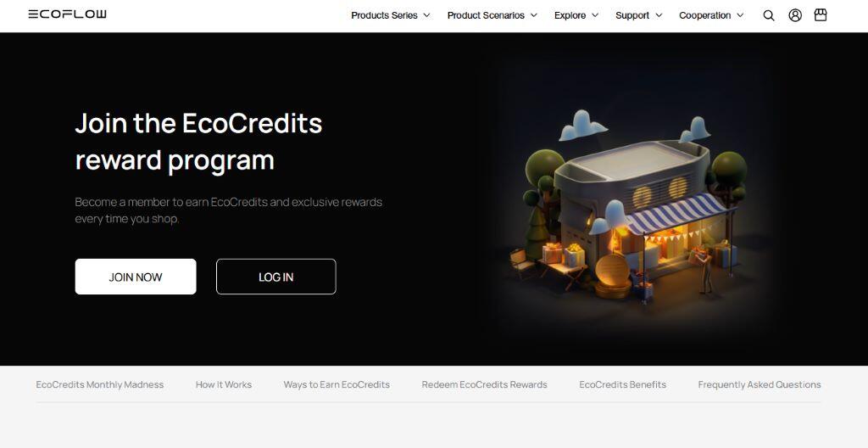Click the Support chevron arrow
This screenshot has width=868, height=448.
[659, 15]
